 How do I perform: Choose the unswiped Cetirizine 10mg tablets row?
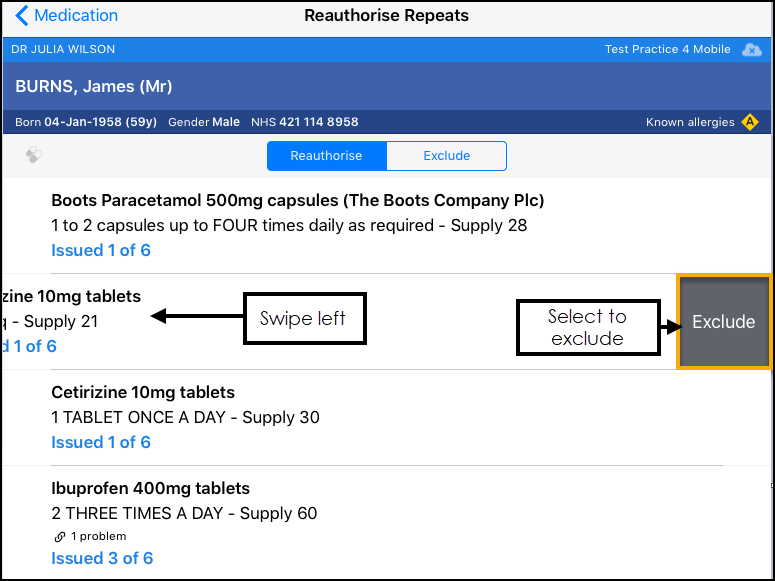143,393
